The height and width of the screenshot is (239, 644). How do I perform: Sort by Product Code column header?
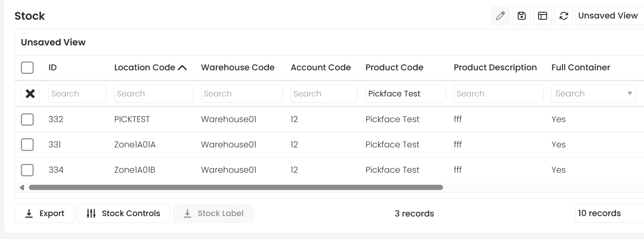pos(394,67)
